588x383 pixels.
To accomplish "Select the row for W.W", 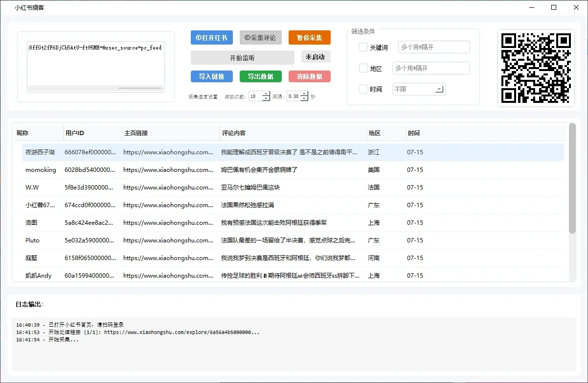I will click(x=293, y=188).
